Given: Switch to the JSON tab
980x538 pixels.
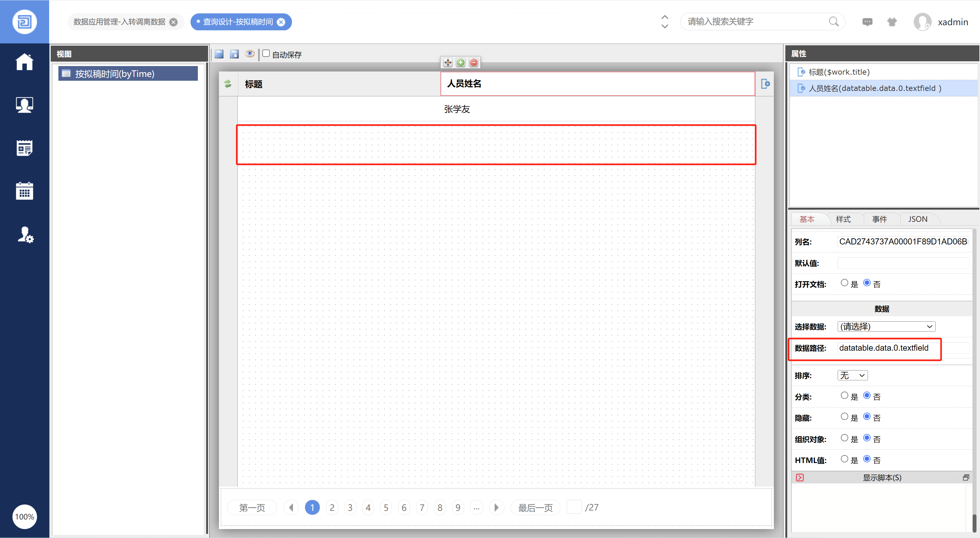Looking at the screenshot, I should pyautogui.click(x=917, y=219).
